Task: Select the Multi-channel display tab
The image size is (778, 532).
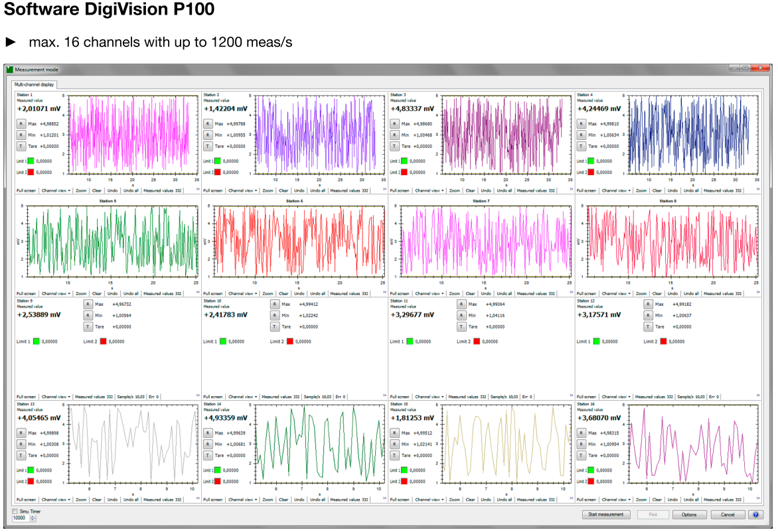Action: click(35, 85)
